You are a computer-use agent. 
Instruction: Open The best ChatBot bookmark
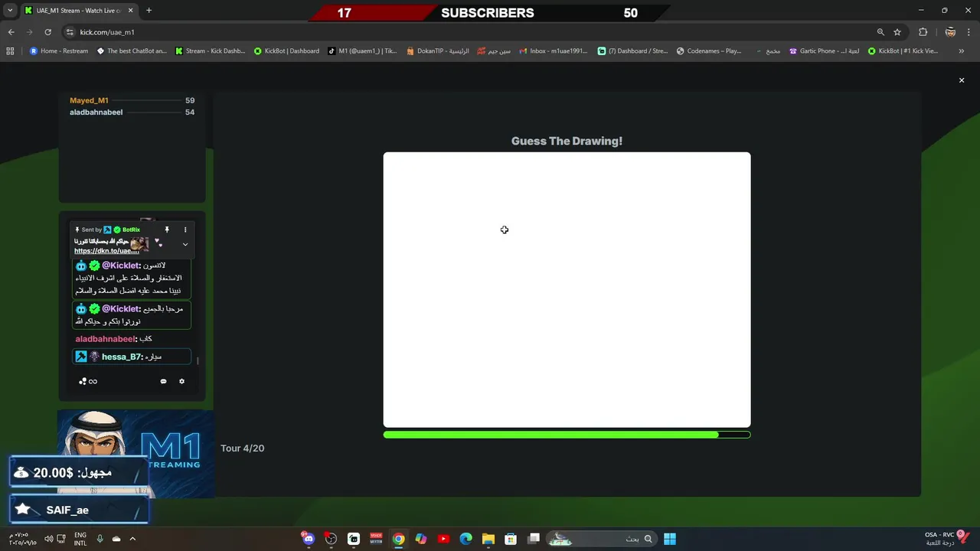point(132,51)
